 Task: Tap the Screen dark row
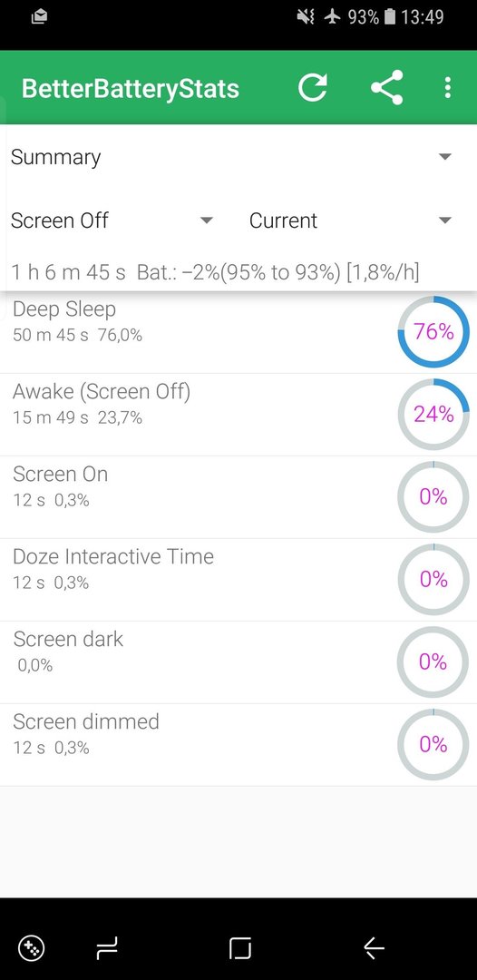point(238,661)
